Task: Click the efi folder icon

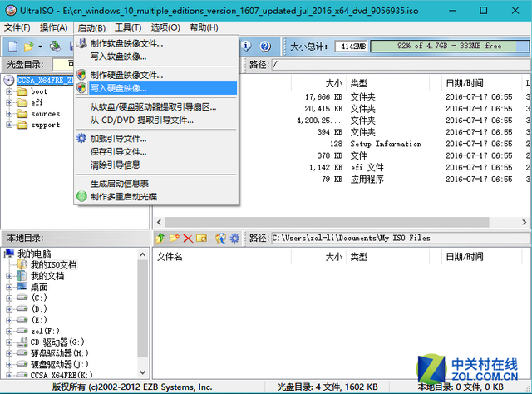Action: point(22,102)
